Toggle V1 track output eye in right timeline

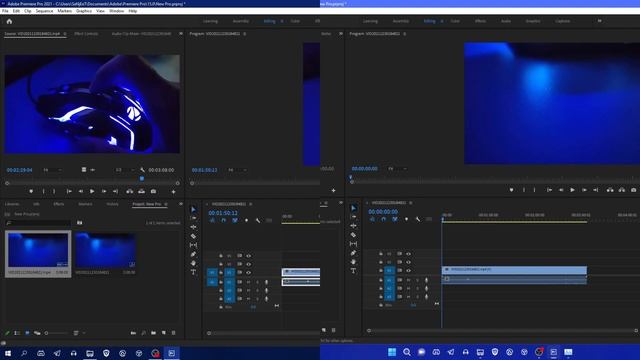[x=408, y=270]
